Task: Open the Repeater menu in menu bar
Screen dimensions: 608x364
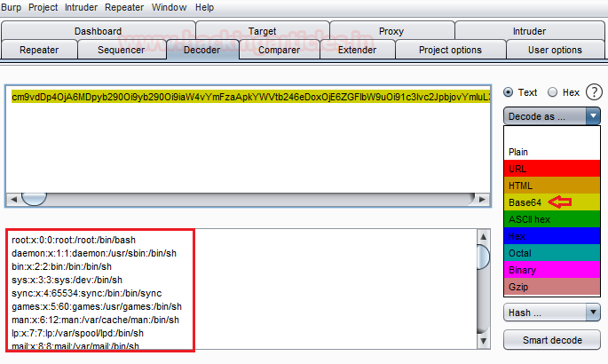Action: tap(124, 7)
